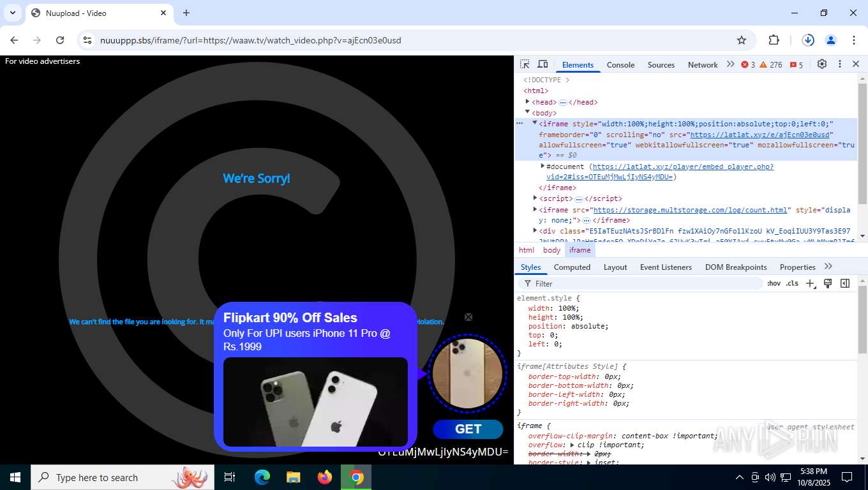
Task: Switch to the Console tab
Action: point(620,64)
